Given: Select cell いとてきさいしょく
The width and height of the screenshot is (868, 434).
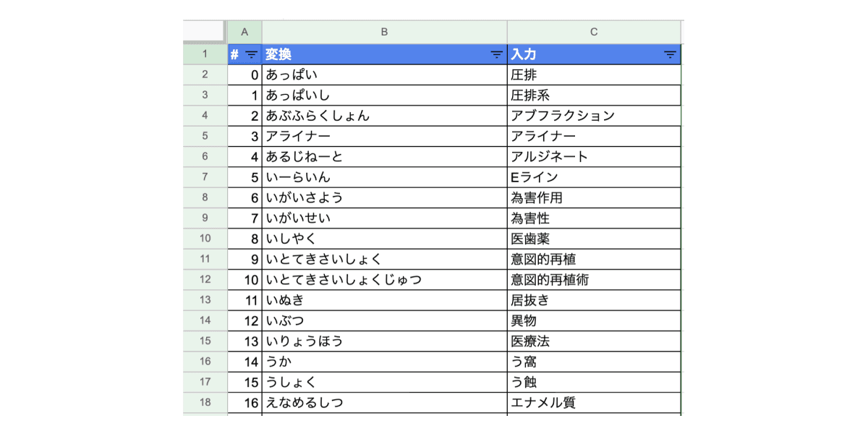Looking at the screenshot, I should click(x=385, y=259).
